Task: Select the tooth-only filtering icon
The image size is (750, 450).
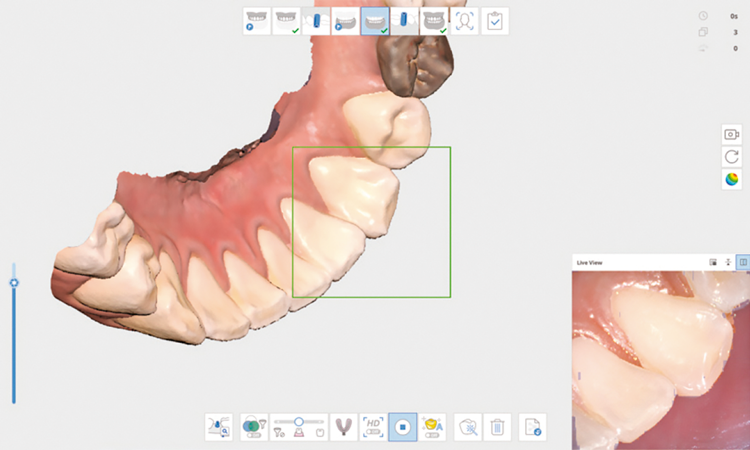Action: (x=320, y=433)
